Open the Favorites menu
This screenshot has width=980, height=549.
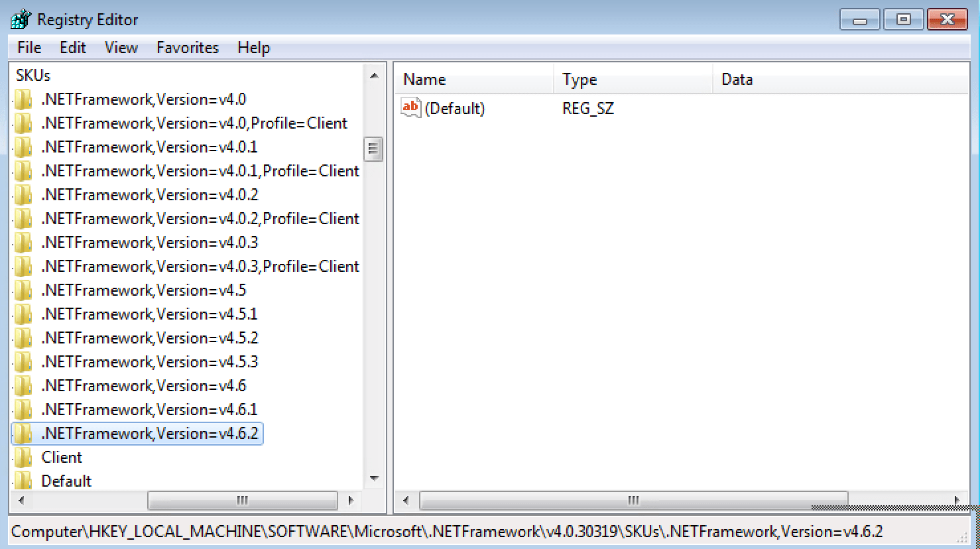(188, 48)
